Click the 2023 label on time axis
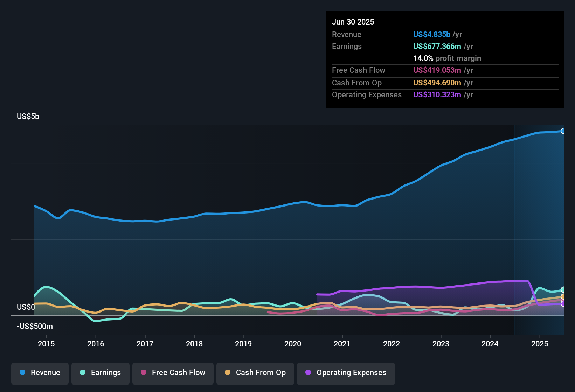This screenshot has height=392, width=575. coord(441,344)
